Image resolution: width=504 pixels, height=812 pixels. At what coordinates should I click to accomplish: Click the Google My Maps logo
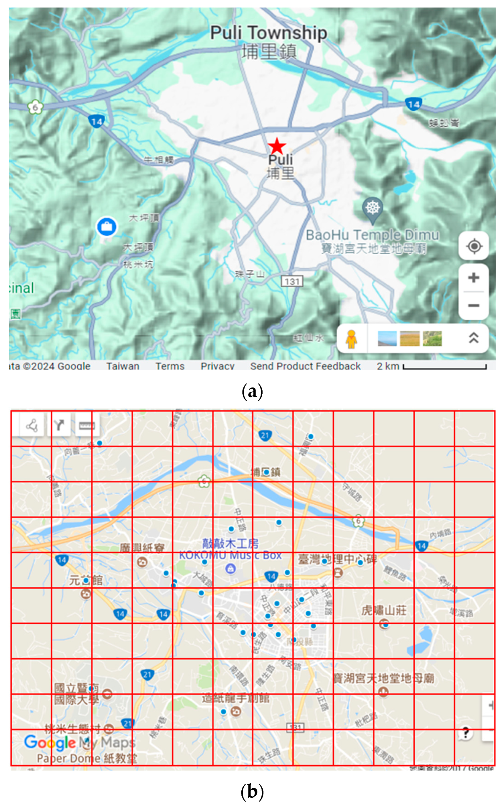(80, 743)
